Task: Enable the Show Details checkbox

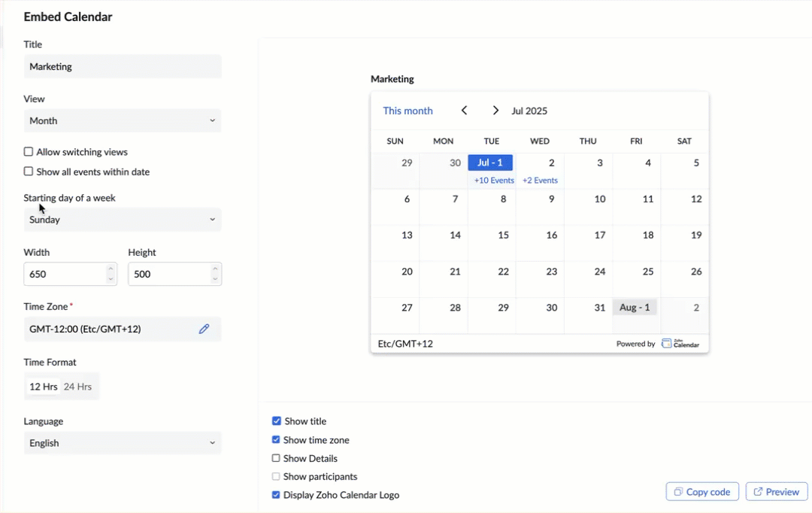Action: [276, 458]
